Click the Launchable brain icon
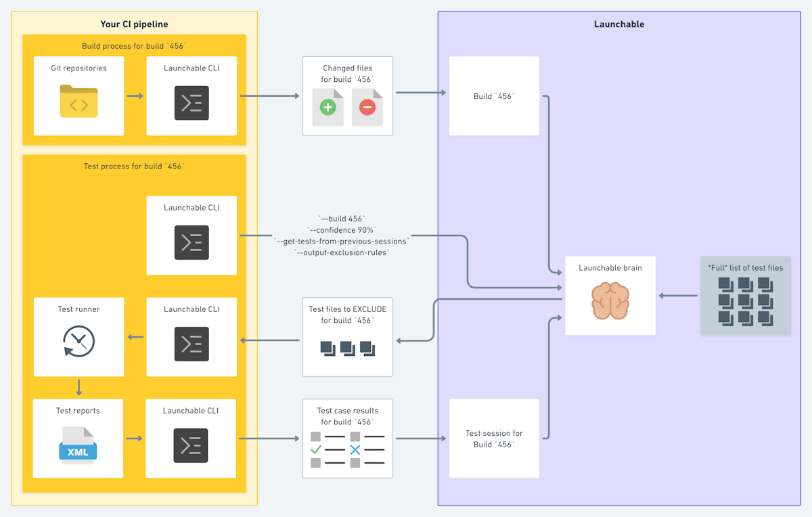Image resolution: width=812 pixels, height=517 pixels. pos(610,300)
